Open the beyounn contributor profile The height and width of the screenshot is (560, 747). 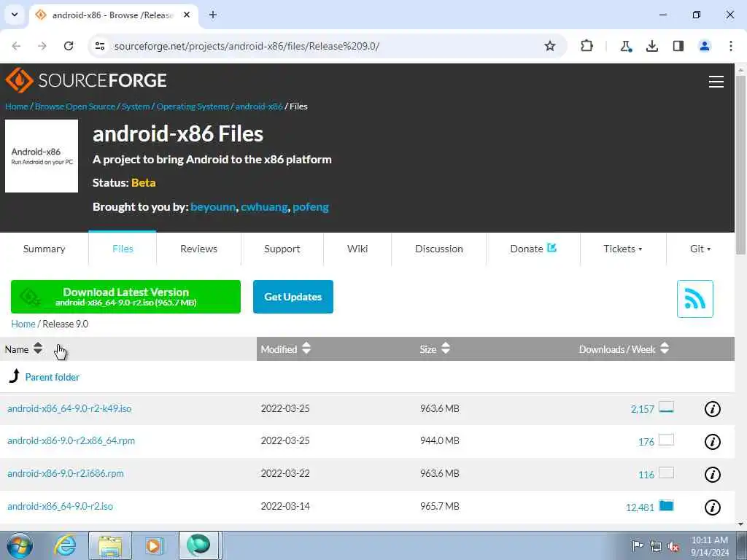point(213,206)
